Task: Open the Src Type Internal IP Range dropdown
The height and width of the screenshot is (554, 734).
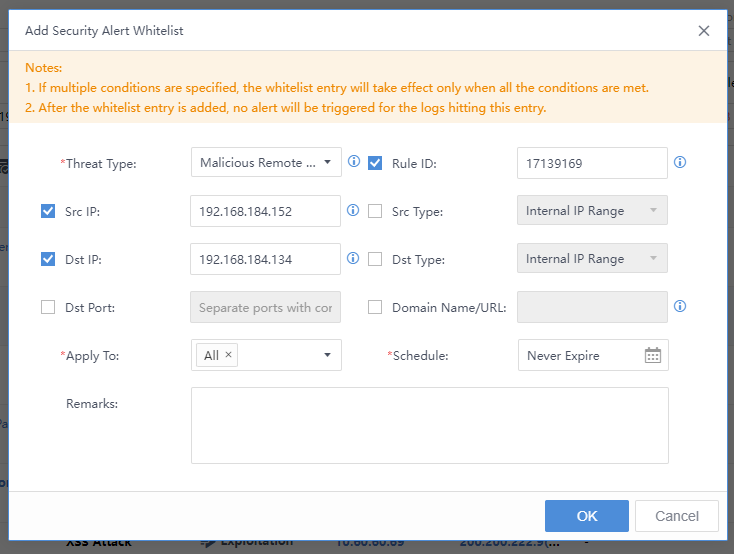Action: tap(592, 210)
